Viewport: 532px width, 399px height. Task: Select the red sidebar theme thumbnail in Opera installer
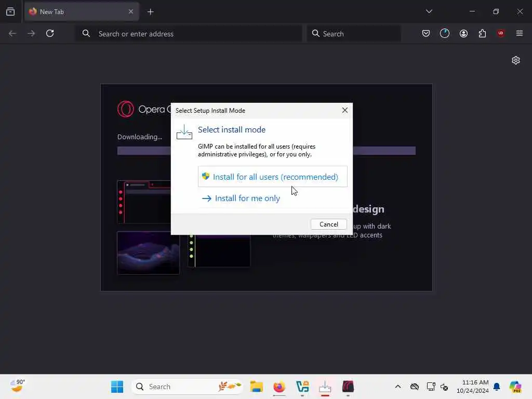click(144, 202)
